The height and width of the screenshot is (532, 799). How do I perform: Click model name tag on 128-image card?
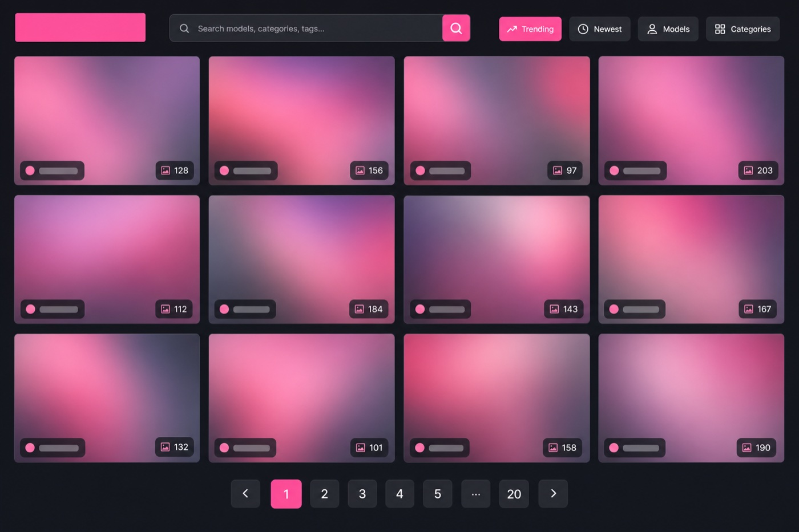pos(52,170)
